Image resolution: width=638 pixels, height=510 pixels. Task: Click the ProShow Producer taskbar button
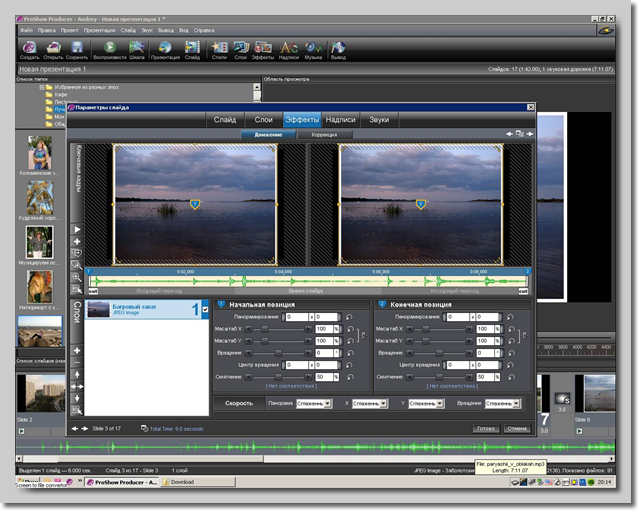pos(121,482)
